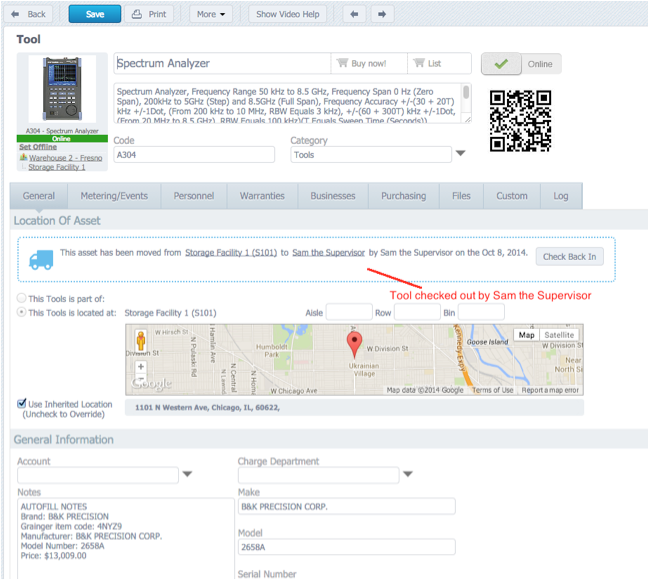Follow Sam the Supervisor link
The height and width of the screenshot is (581, 648).
pyautogui.click(x=329, y=252)
